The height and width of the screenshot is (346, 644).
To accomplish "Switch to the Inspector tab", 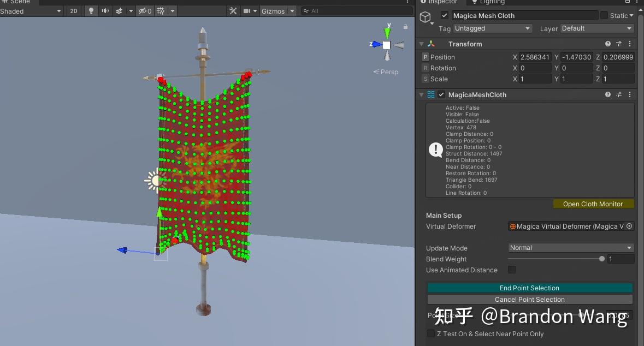I will (439, 2).
